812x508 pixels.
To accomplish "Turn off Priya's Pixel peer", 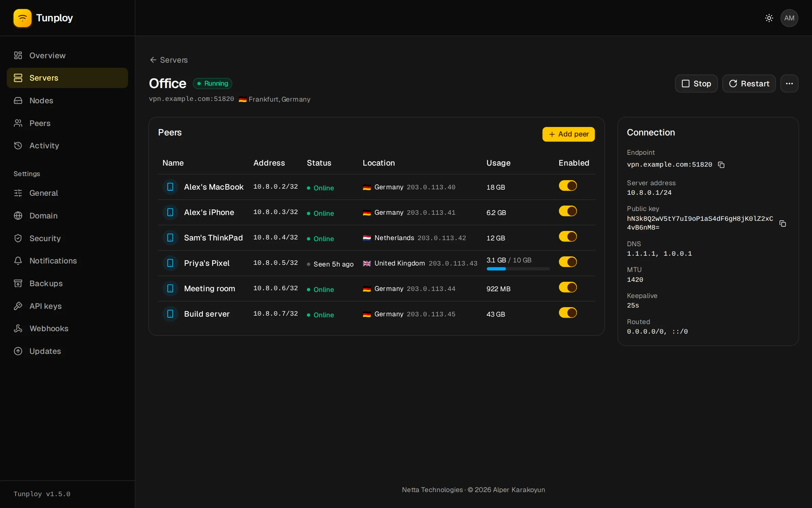I will pyautogui.click(x=568, y=262).
